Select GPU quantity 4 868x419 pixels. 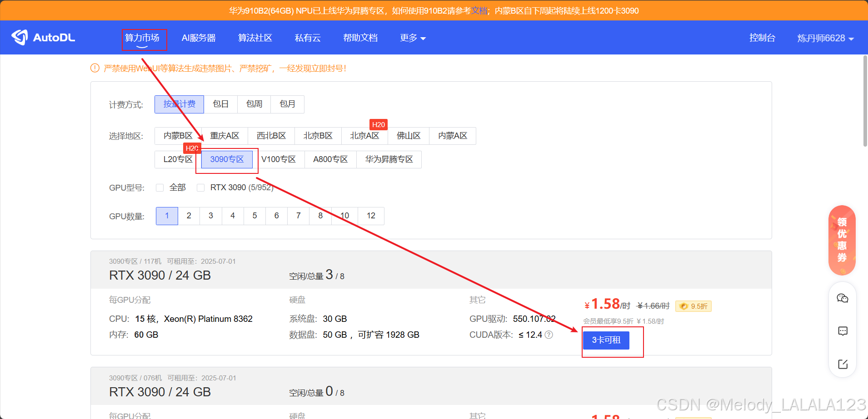click(x=233, y=216)
